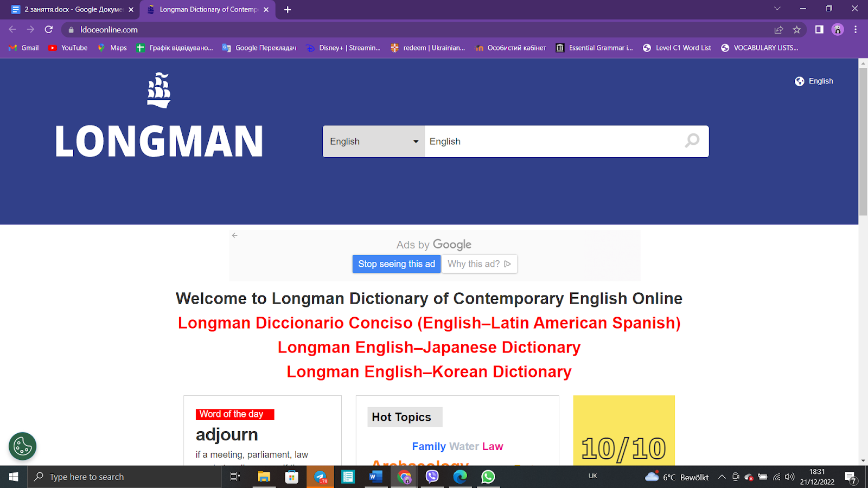Open VOCABULARY LISTS bookmark
The width and height of the screenshot is (868, 488).
tap(759, 48)
